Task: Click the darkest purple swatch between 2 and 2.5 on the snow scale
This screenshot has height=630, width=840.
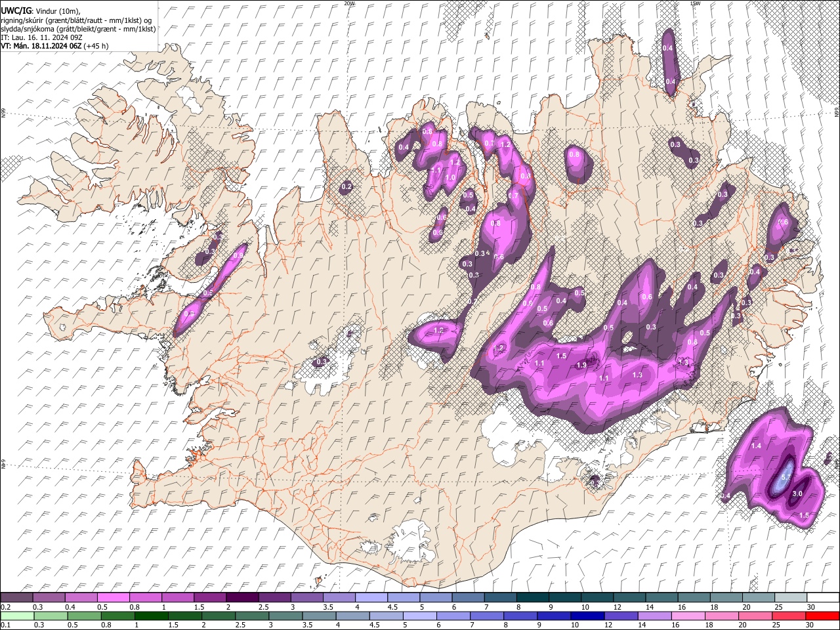Action: pos(241,597)
